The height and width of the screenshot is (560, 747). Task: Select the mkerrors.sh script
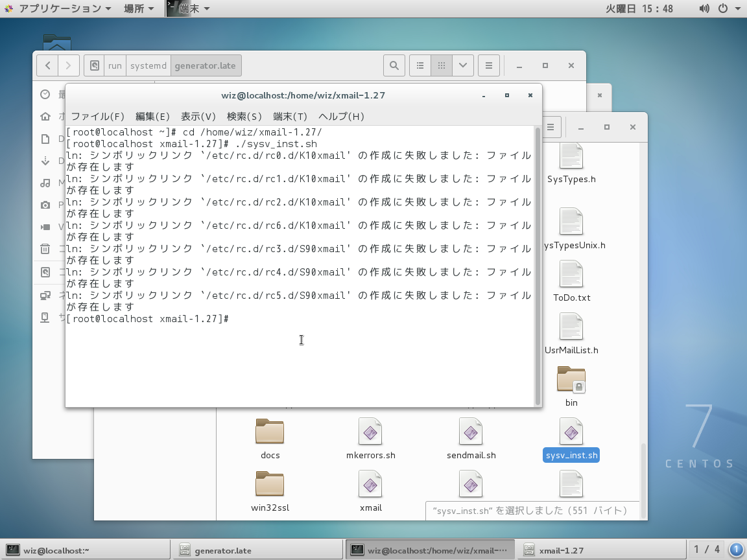pos(371,439)
